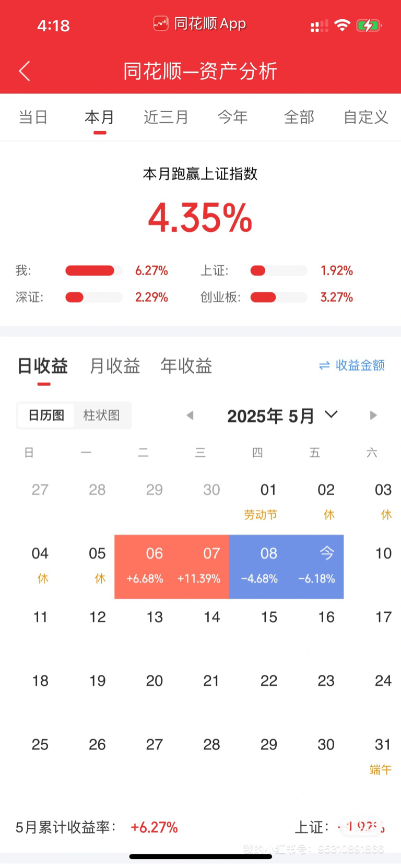Select the 近三月 tab
The height and width of the screenshot is (868, 401).
click(166, 117)
